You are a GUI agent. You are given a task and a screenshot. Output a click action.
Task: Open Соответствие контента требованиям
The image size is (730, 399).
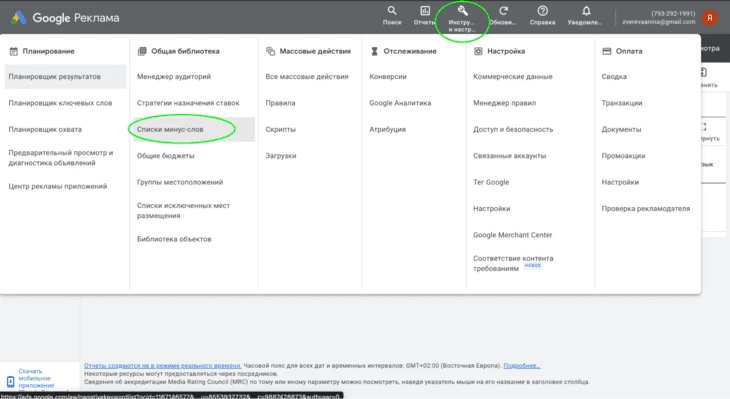point(513,263)
